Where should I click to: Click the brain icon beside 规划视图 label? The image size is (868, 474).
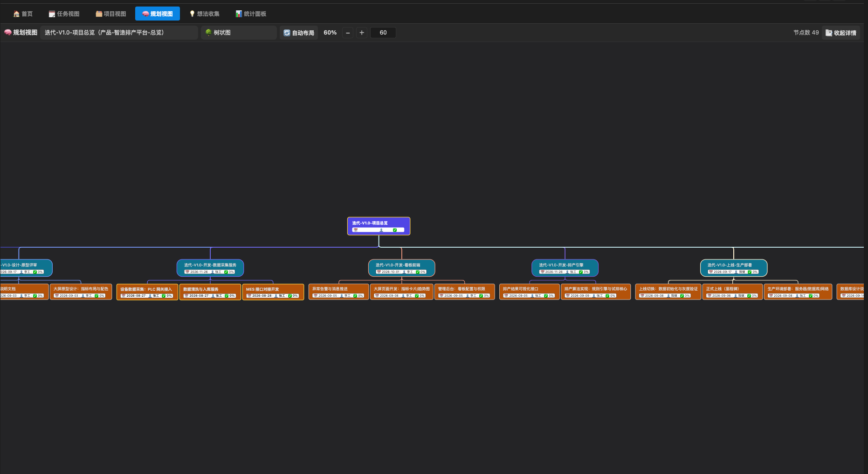click(7, 33)
